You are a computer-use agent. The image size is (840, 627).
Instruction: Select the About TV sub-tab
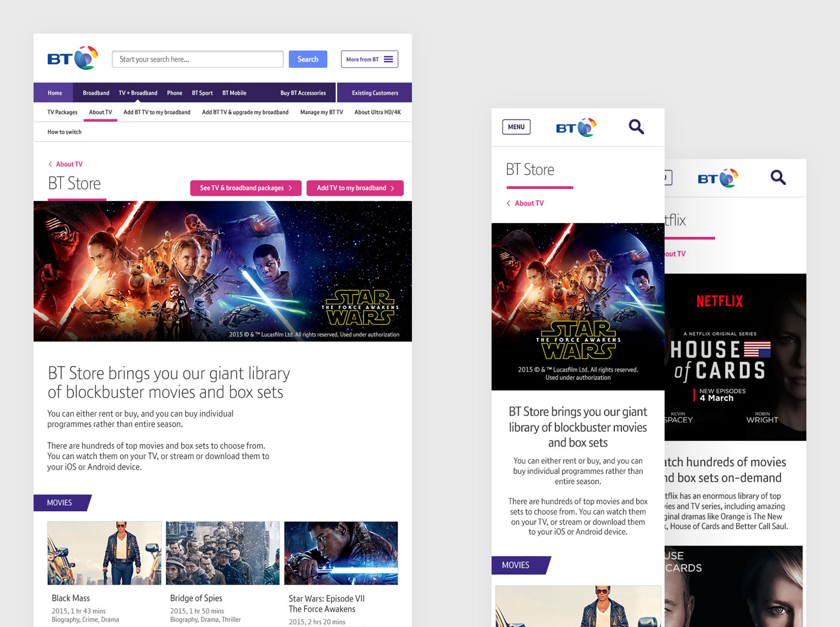(100, 112)
